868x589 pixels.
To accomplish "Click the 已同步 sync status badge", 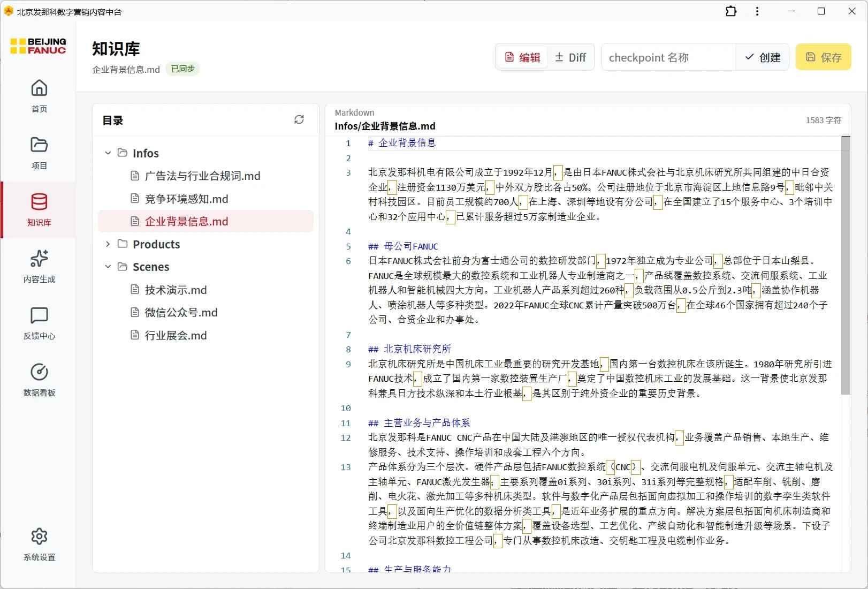I will pos(182,69).
